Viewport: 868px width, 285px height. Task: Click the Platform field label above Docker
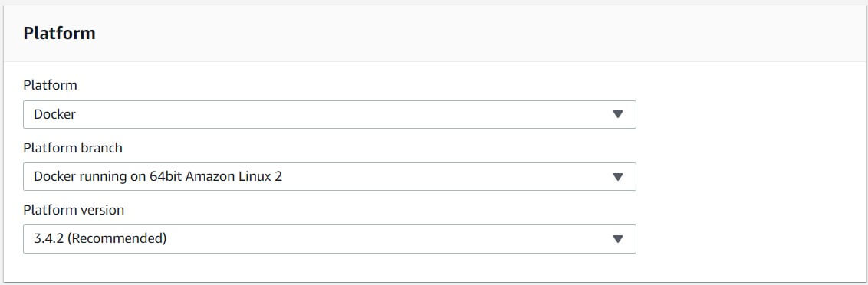(50, 85)
